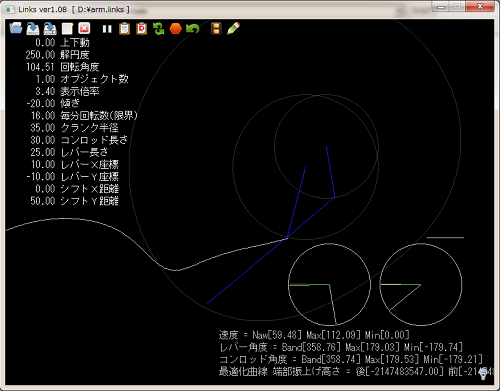500x391 pixels.
Task: Click the green refresh arrows icon
Action: pos(159,29)
